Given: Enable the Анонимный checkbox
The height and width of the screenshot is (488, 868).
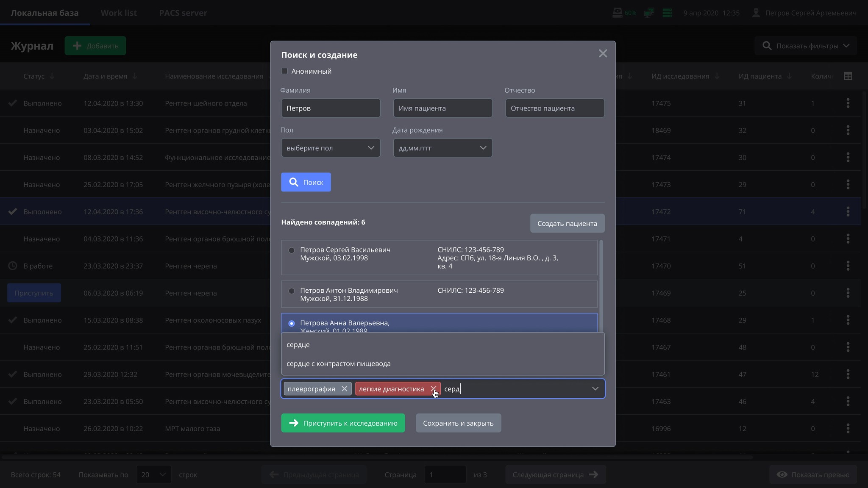Looking at the screenshot, I should point(284,71).
